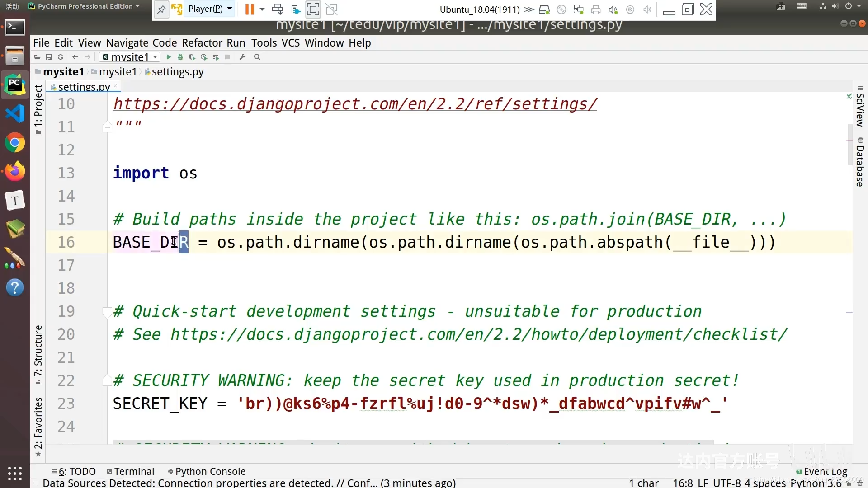Click the Save All floppy icon

pos(49,57)
